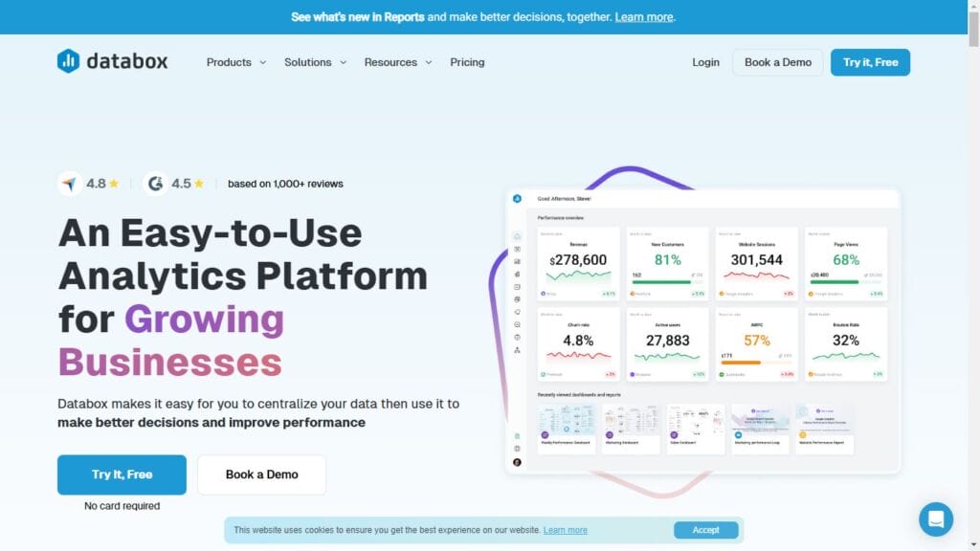Click the hero Book a Demo button
The image size is (980, 551).
[262, 474]
